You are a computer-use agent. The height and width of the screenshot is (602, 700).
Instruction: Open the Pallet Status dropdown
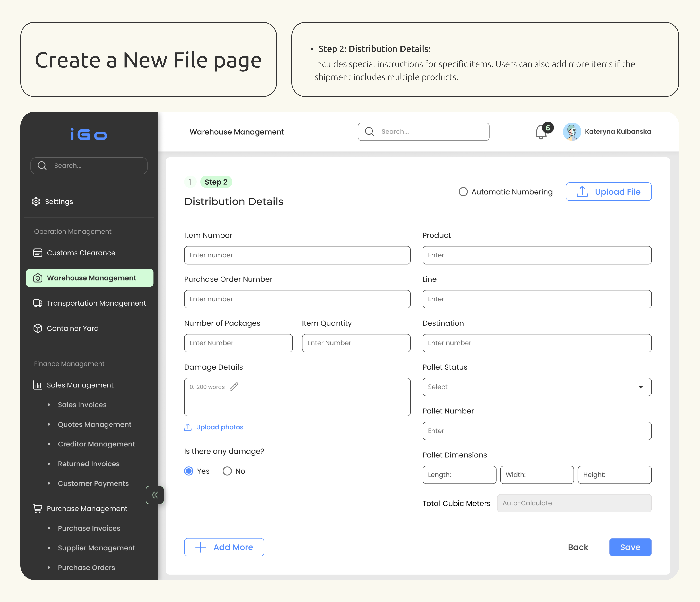coord(536,387)
